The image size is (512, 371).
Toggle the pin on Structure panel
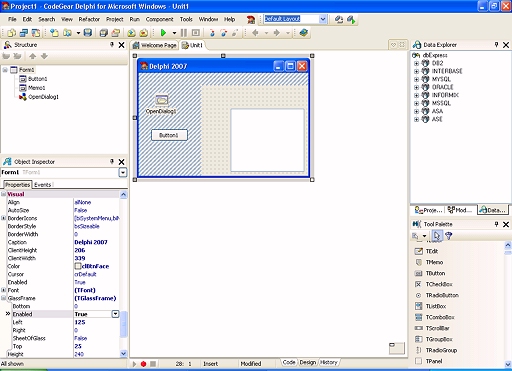[x=112, y=45]
